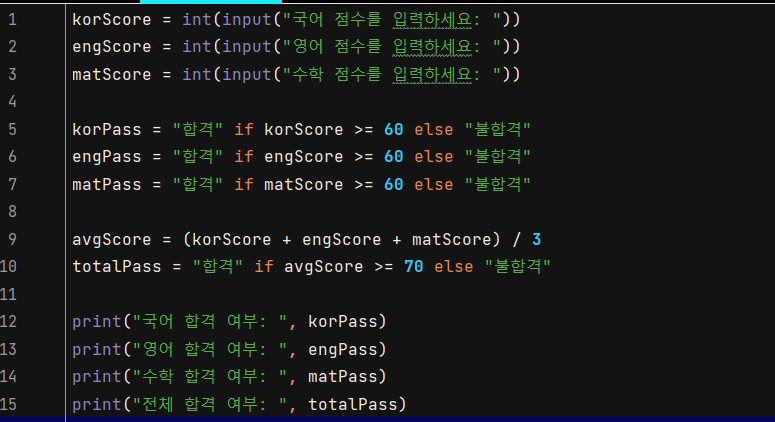Click engScore variable at start of line 2
Viewport: 775px width, 422px height.
pyautogui.click(x=112, y=47)
